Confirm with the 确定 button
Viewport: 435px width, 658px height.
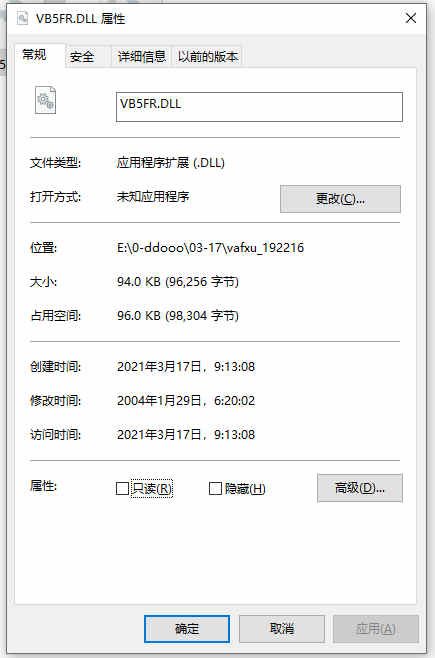187,629
